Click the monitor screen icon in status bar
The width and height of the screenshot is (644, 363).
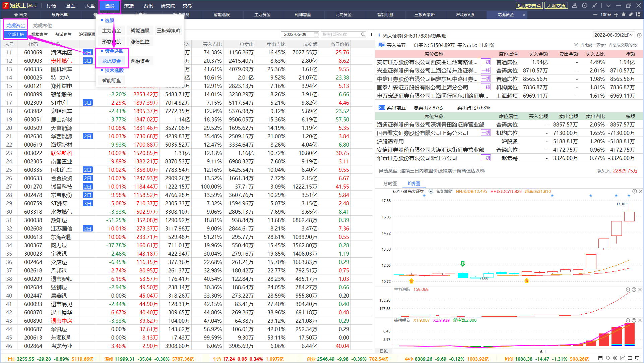637,358
